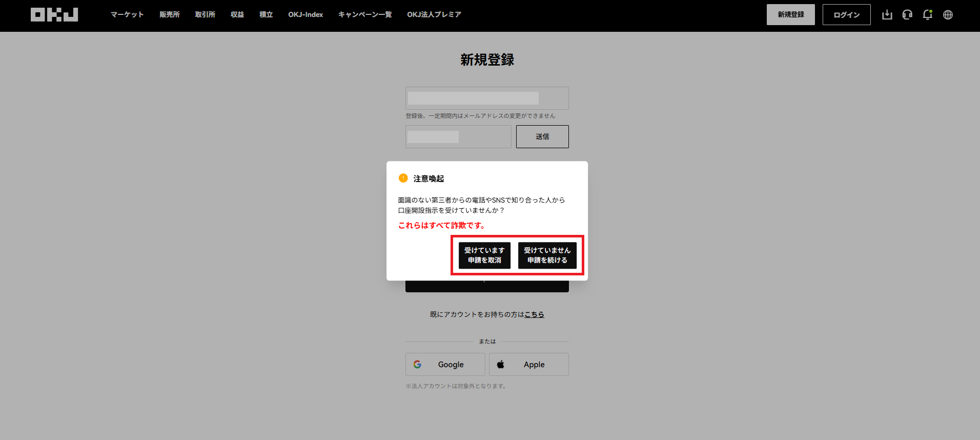This screenshot has height=440, width=980.
Task: Focus the verification code input field
Action: tap(458, 136)
